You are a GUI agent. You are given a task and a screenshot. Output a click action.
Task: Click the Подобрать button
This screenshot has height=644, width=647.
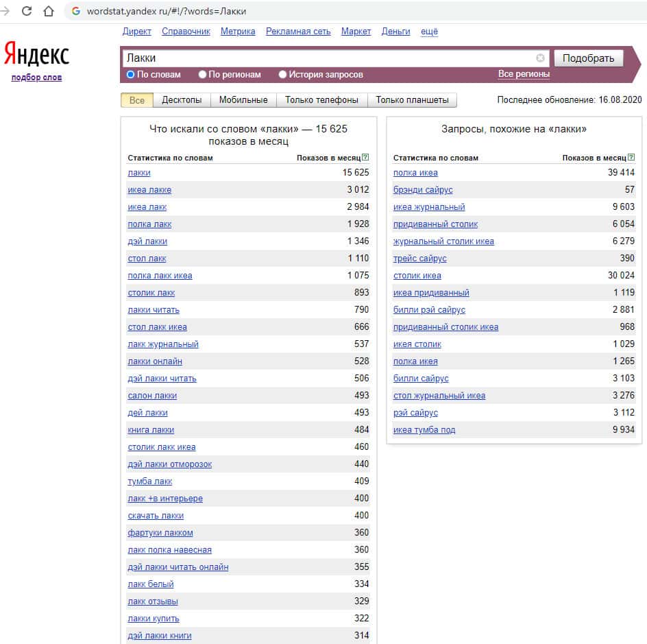pos(589,58)
